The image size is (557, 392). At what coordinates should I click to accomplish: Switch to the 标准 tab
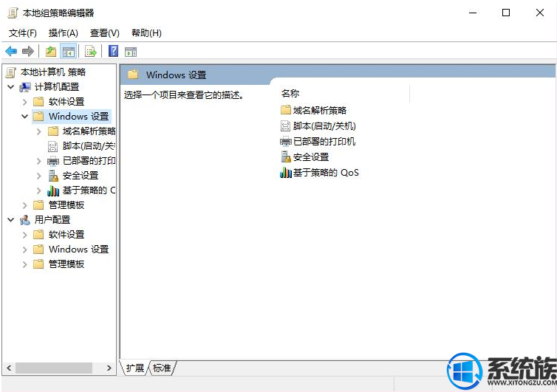tap(162, 368)
